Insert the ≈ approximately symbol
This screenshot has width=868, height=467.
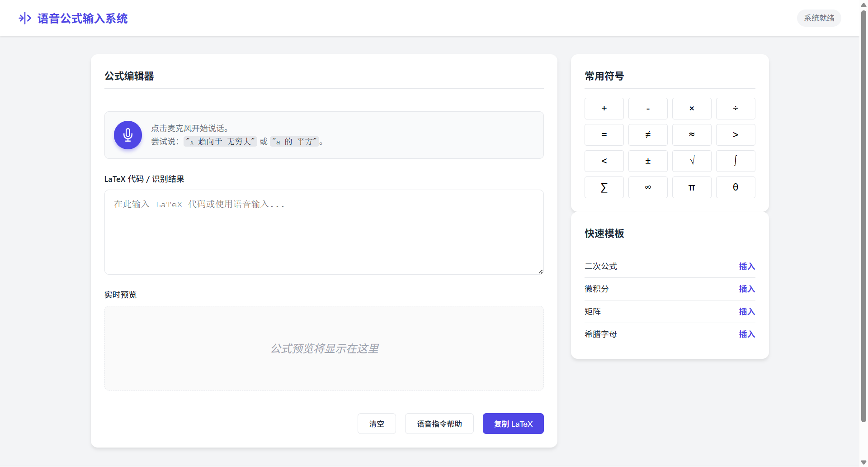coord(691,134)
